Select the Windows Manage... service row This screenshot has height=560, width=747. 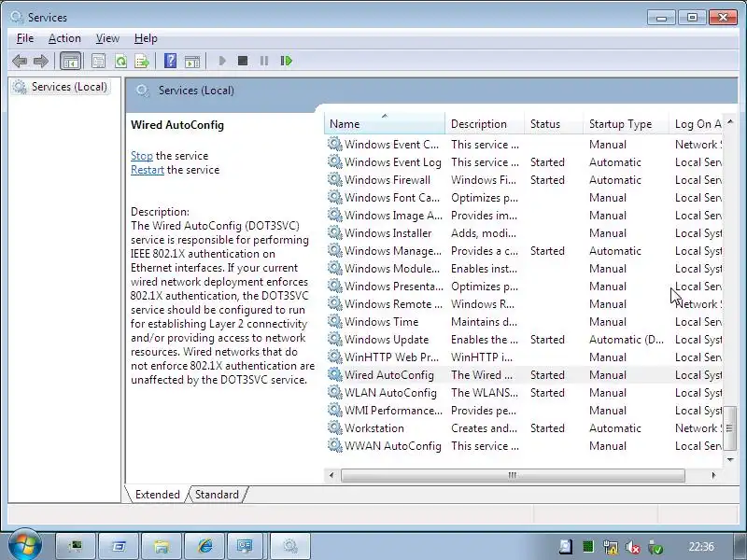tap(524, 250)
